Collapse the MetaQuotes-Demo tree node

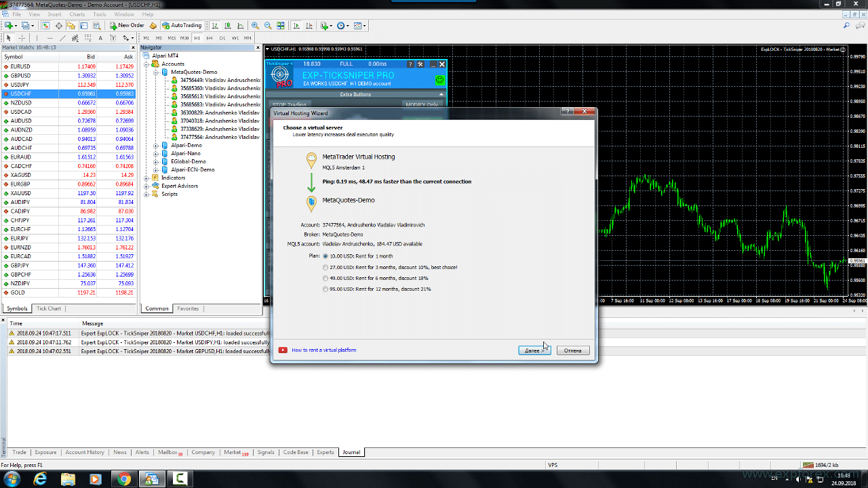click(156, 72)
